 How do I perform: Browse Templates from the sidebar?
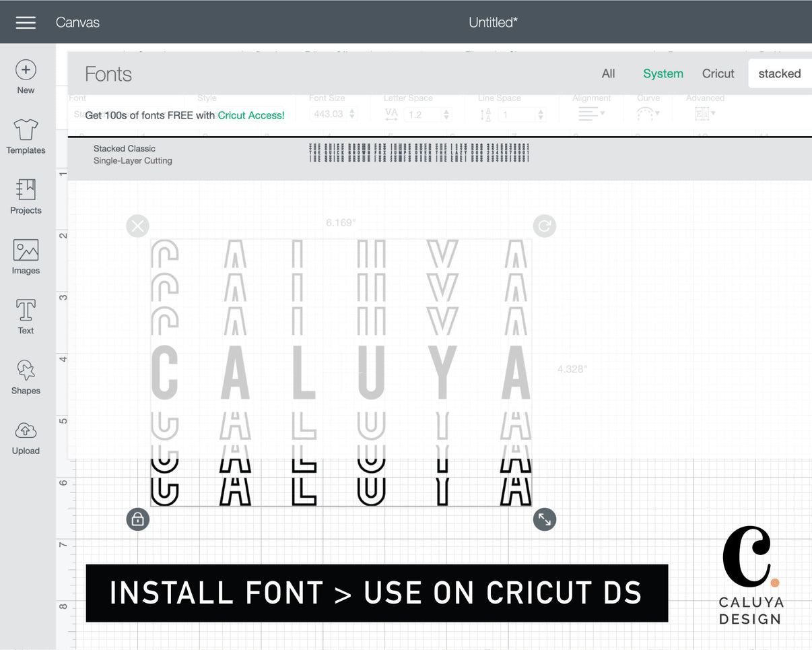point(26,135)
